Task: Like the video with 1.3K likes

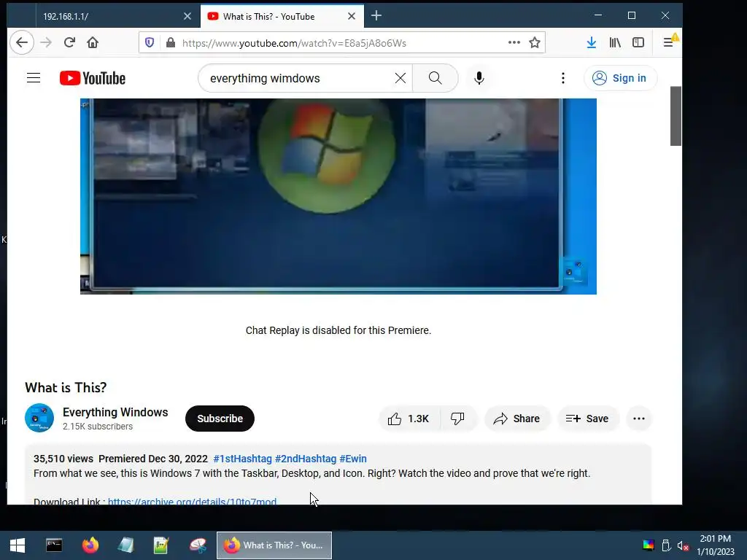Action: pos(409,419)
